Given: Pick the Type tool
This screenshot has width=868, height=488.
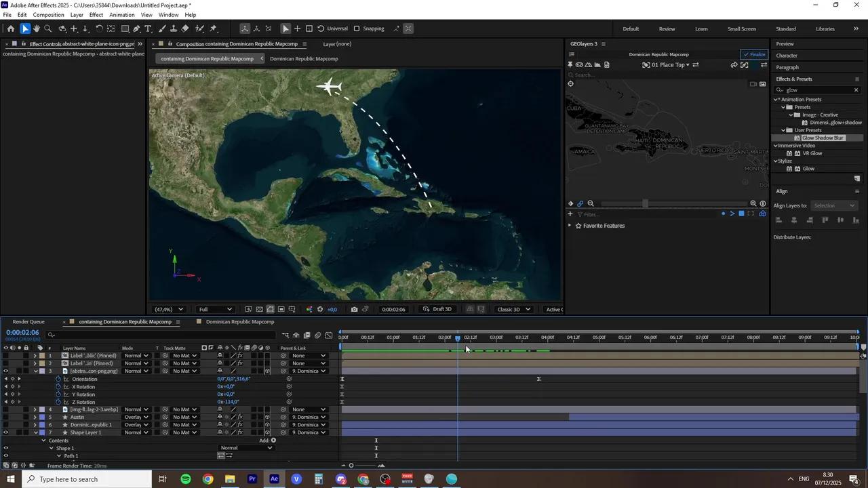Looking at the screenshot, I should [148, 28].
